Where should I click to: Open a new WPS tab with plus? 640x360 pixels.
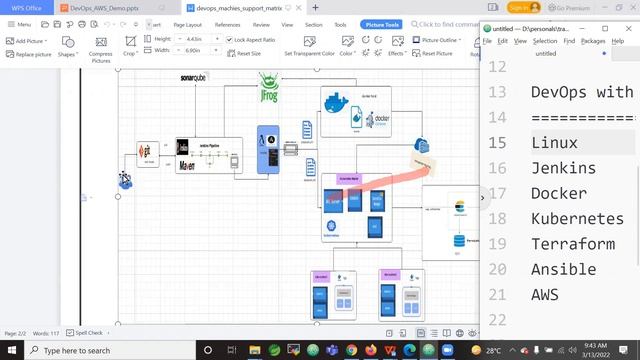pos(315,8)
